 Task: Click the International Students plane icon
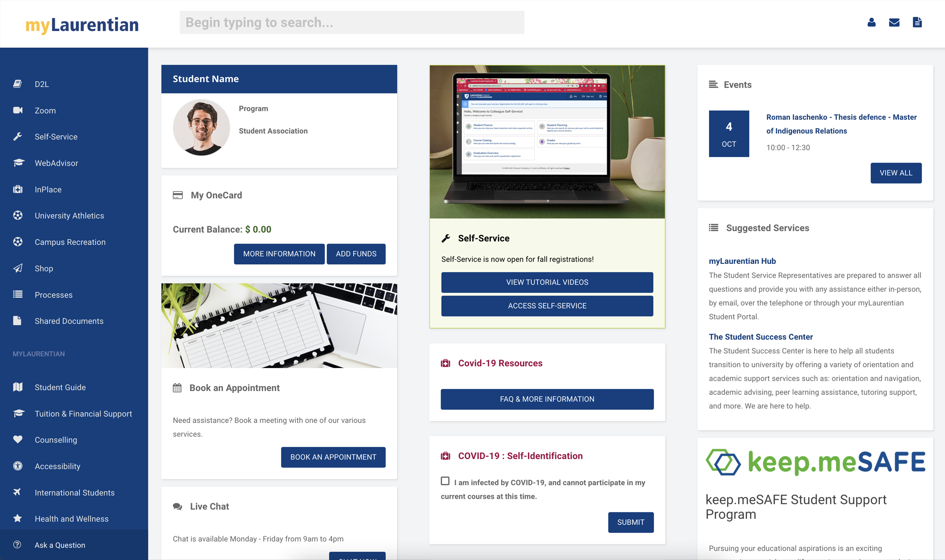(17, 492)
